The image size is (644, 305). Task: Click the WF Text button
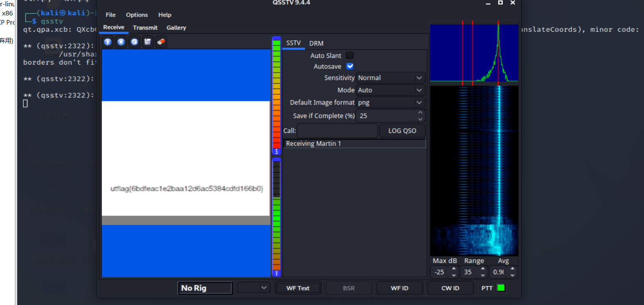[298, 288]
